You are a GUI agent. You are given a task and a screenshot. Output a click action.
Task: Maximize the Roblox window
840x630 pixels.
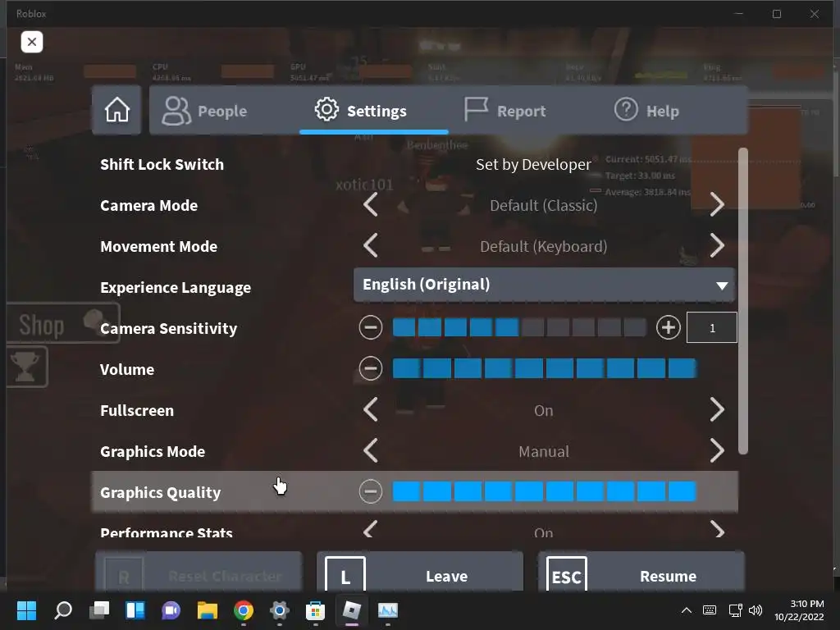tap(777, 14)
